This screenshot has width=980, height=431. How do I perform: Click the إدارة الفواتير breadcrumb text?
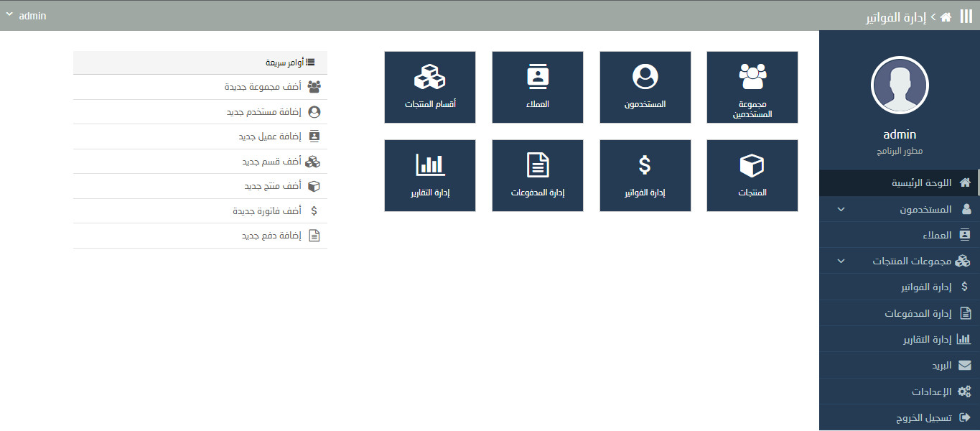point(896,17)
